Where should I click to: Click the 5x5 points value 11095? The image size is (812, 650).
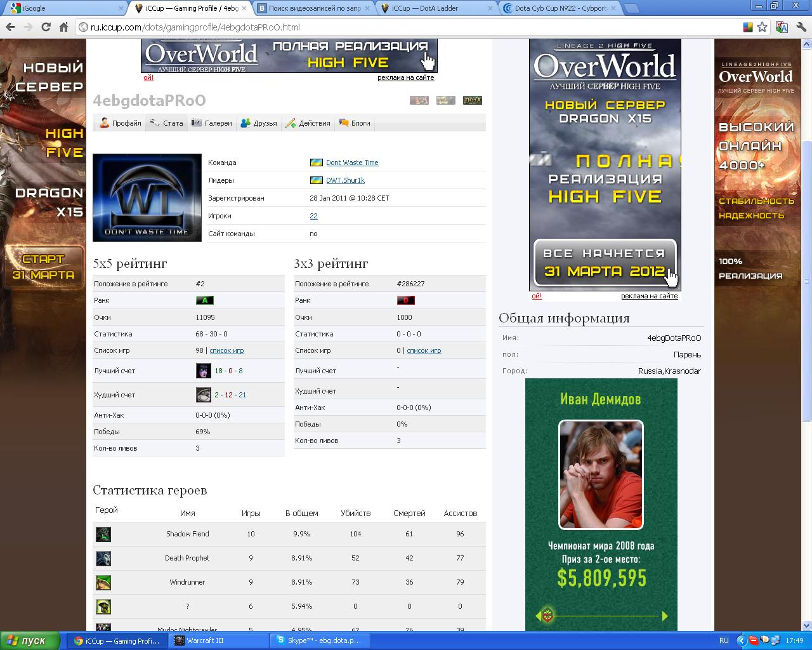click(x=205, y=317)
